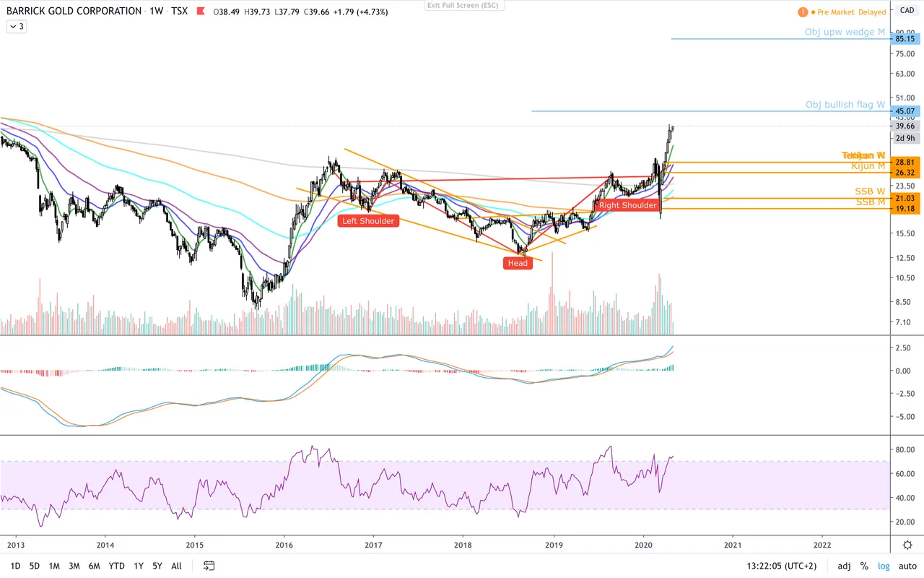Click the 2022 label on time axis
The height and width of the screenshot is (578, 924).
click(x=821, y=545)
